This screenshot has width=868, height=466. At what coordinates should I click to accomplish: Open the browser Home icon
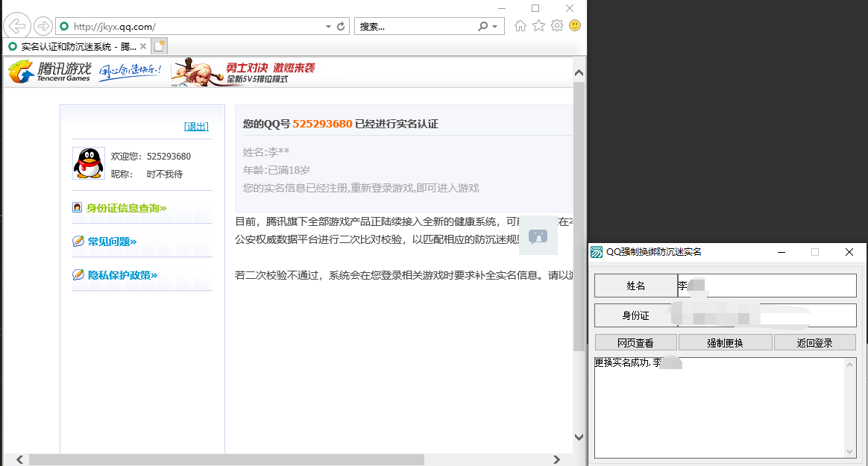coord(521,26)
